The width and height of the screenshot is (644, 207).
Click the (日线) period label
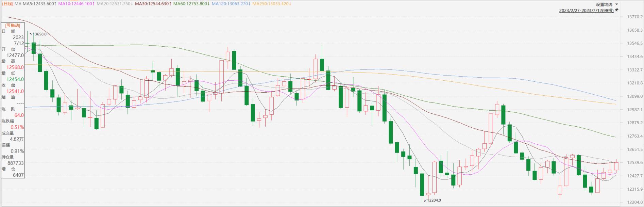pyautogui.click(x=7, y=4)
